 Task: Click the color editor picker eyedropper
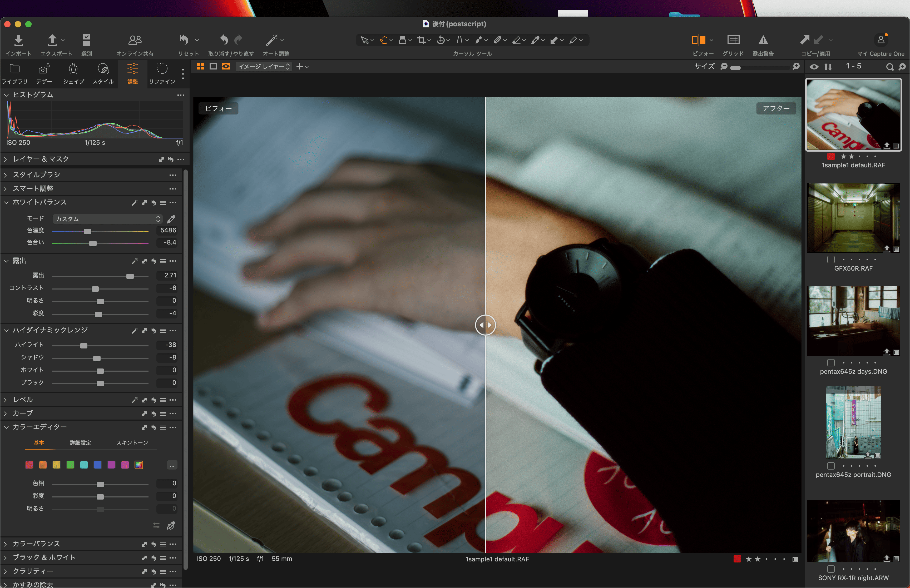pyautogui.click(x=171, y=526)
